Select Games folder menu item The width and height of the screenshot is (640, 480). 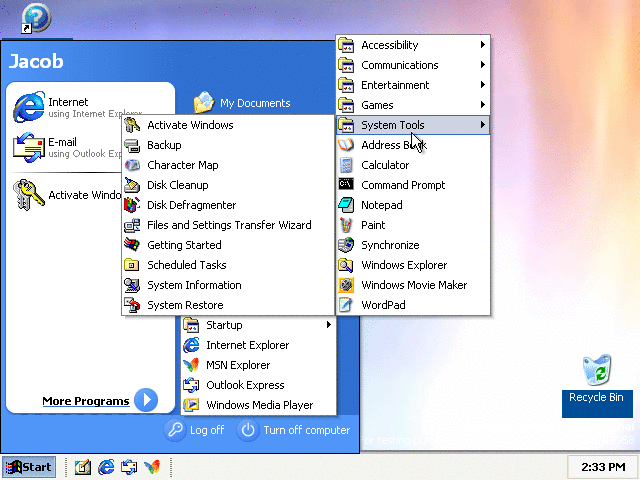413,105
